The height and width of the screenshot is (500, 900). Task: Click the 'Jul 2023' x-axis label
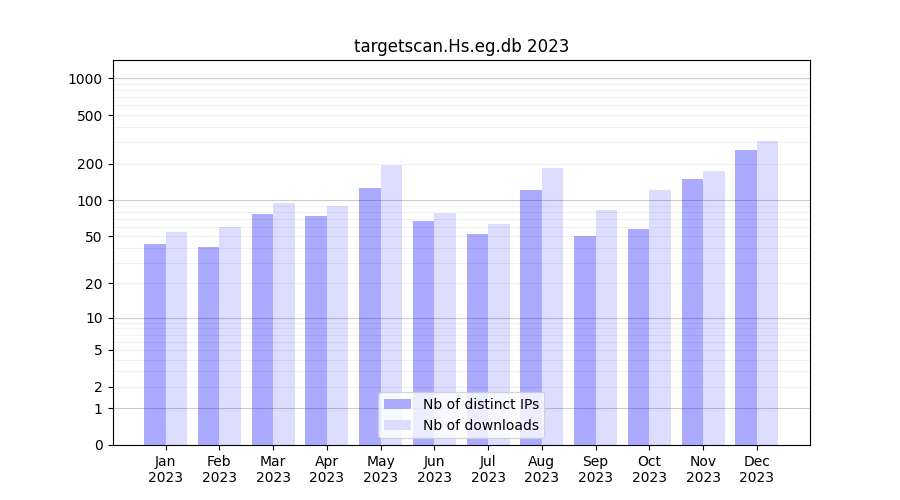pos(488,469)
